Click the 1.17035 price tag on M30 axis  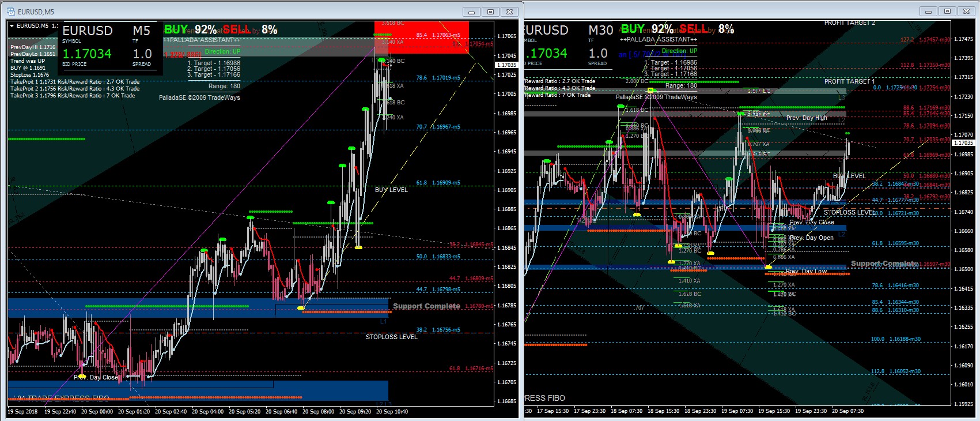point(963,143)
